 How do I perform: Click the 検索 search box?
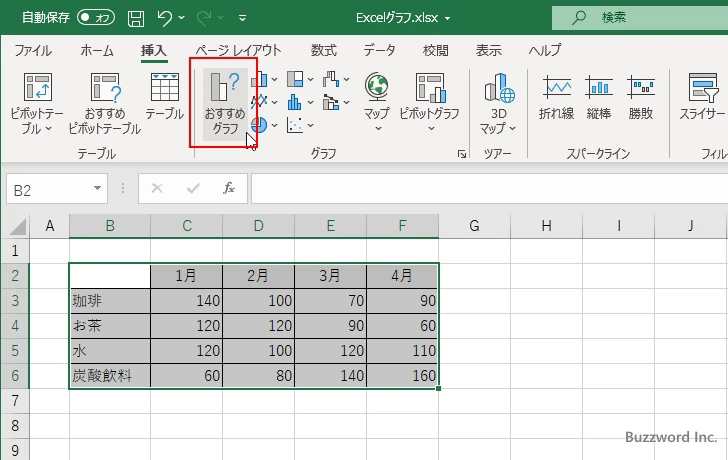pyautogui.click(x=640, y=18)
